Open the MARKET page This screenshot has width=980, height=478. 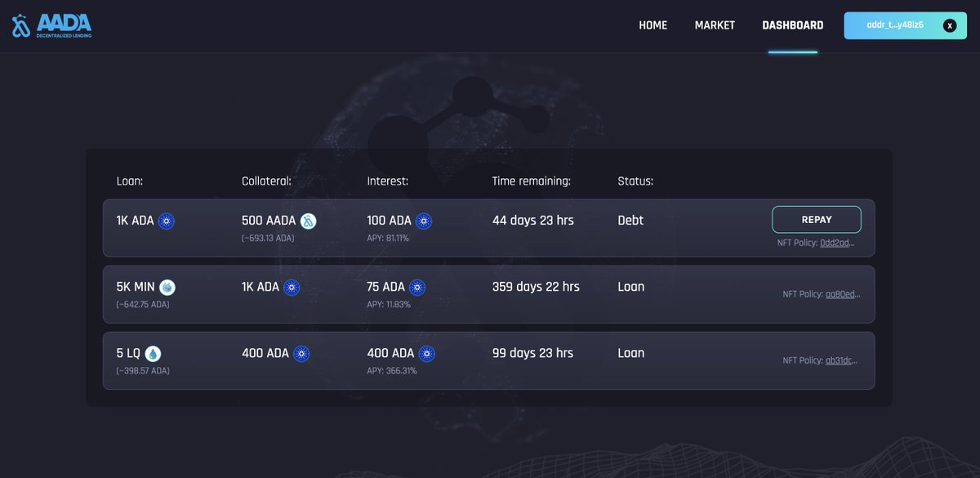tap(715, 25)
